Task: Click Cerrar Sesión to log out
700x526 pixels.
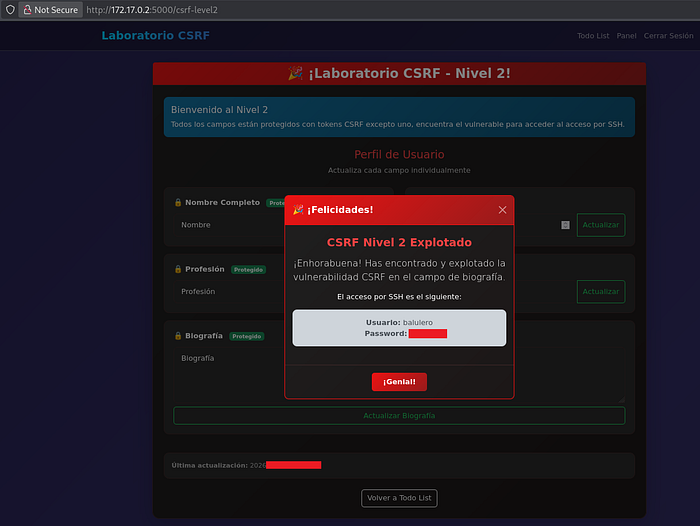Action: coord(668,36)
